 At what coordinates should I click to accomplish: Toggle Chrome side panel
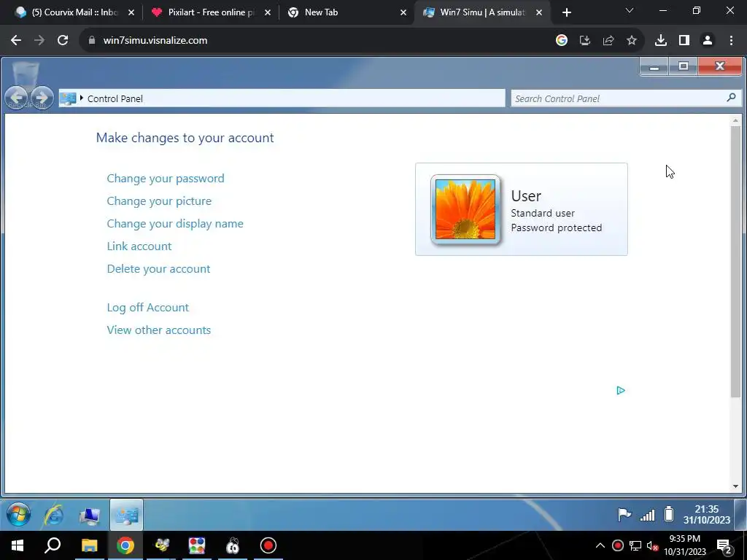coord(684,41)
